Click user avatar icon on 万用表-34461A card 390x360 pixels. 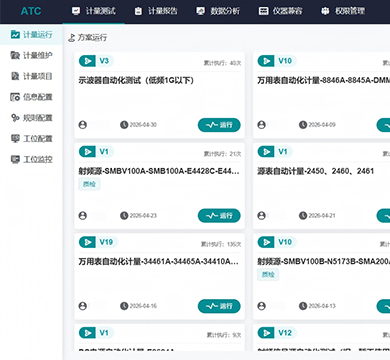point(83,306)
